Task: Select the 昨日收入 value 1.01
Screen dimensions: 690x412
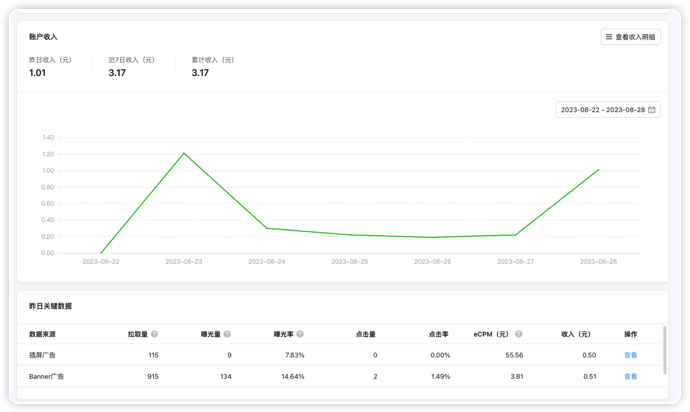Action: (37, 73)
